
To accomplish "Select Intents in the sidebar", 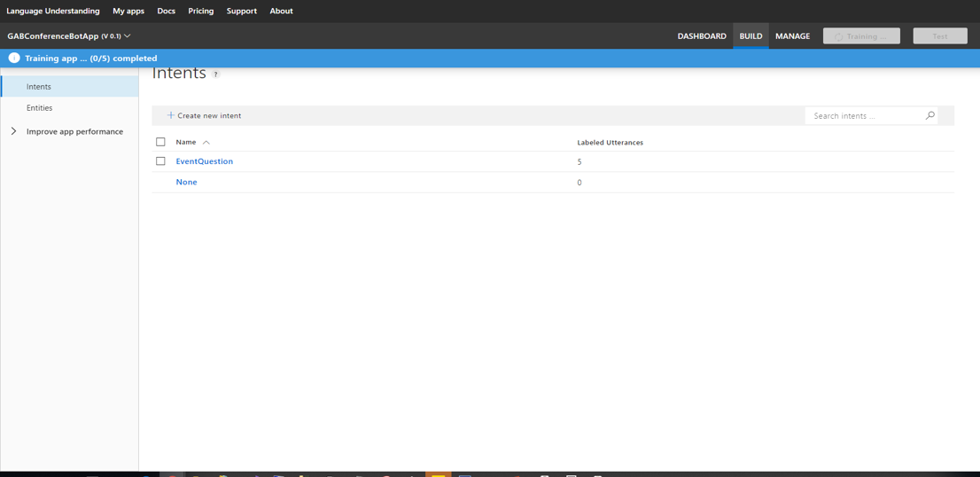I will [x=69, y=87].
